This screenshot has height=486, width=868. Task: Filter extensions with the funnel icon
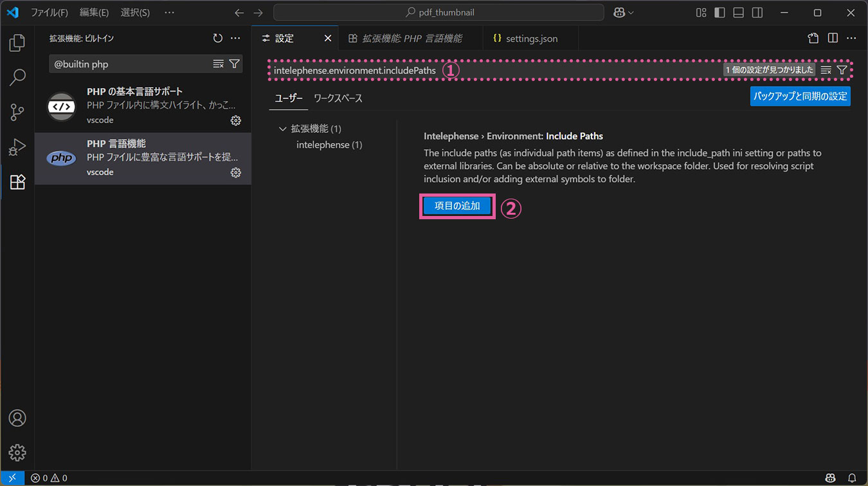[x=234, y=64]
